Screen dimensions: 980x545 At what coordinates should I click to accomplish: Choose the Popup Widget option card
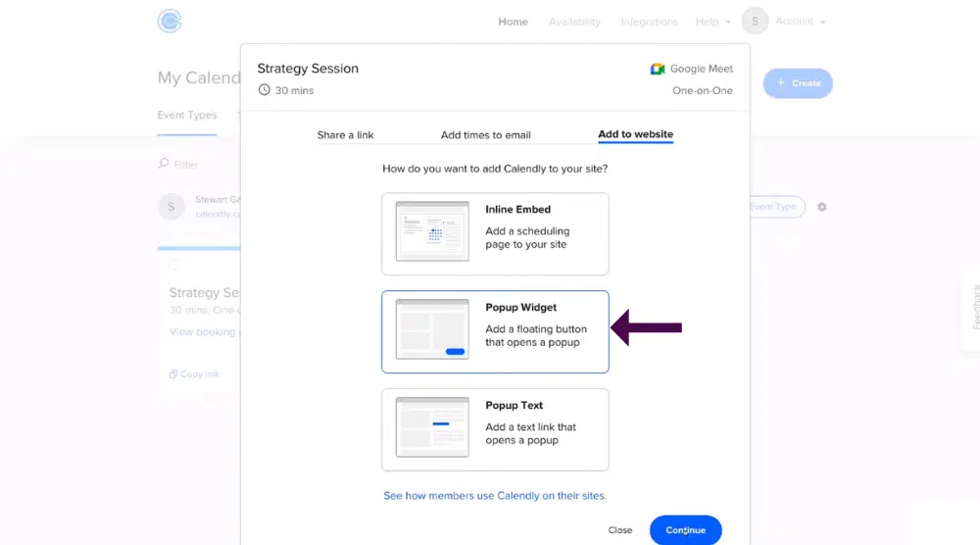[495, 332]
